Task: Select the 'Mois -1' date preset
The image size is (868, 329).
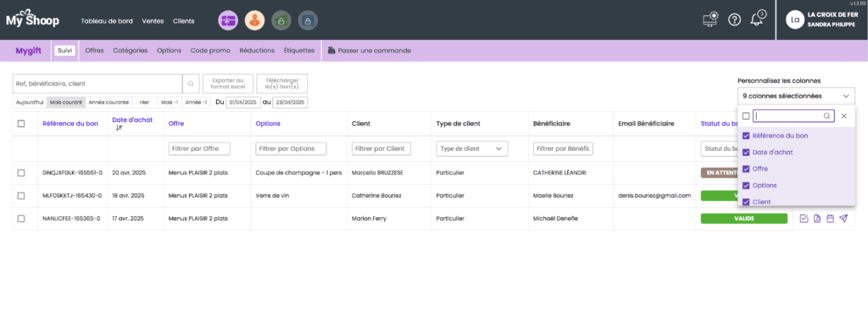Action: click(x=169, y=103)
